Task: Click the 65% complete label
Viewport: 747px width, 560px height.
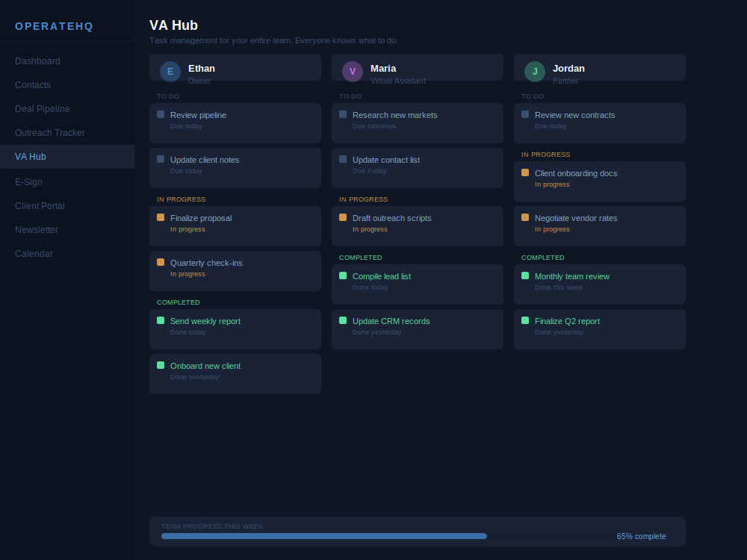Action: tap(641, 536)
